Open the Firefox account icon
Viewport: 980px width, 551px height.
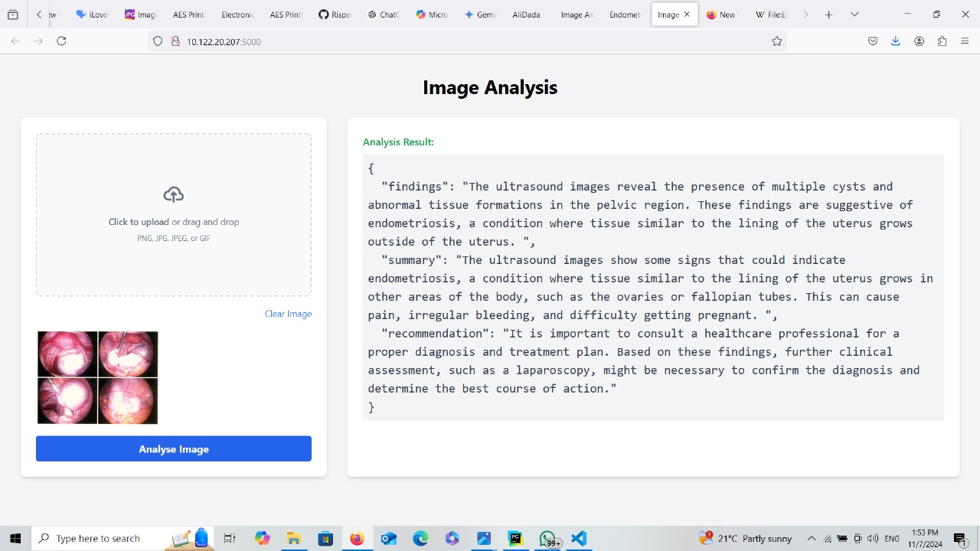click(x=919, y=41)
